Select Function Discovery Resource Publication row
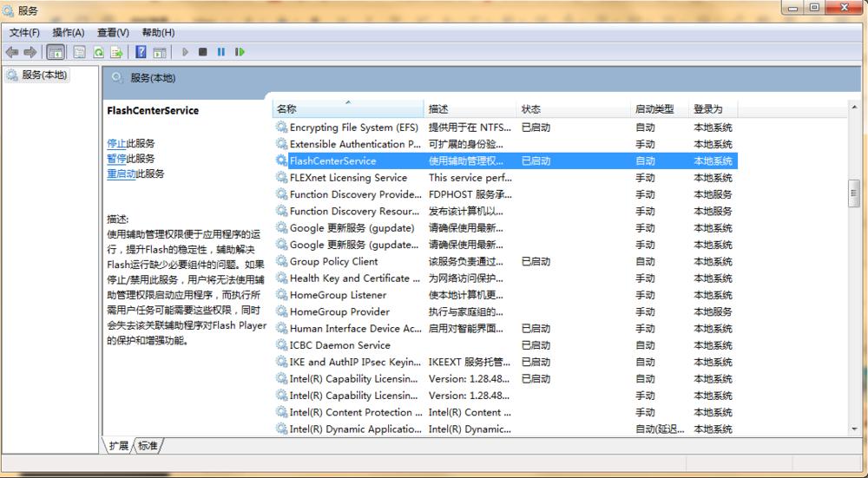868x478 pixels. pos(505,212)
